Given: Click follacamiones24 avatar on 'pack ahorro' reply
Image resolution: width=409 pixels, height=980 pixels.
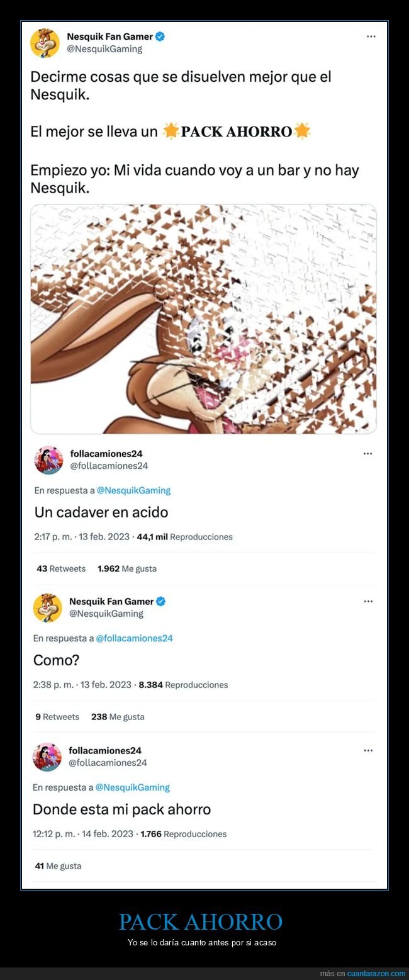Looking at the screenshot, I should coord(47,757).
